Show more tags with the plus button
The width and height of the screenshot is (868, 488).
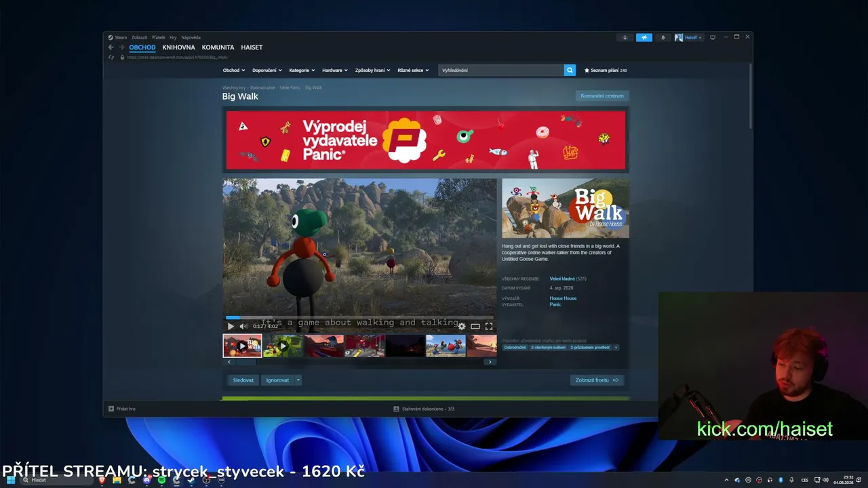coord(616,347)
